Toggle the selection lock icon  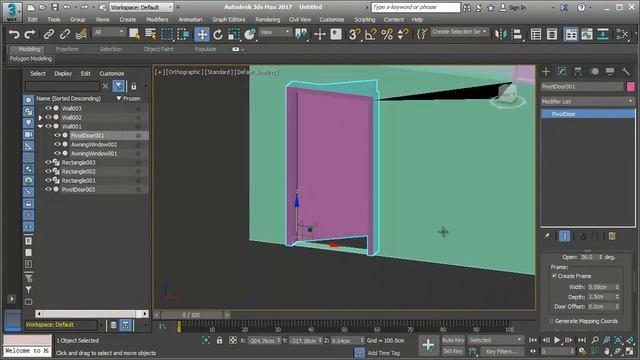[x=219, y=340]
